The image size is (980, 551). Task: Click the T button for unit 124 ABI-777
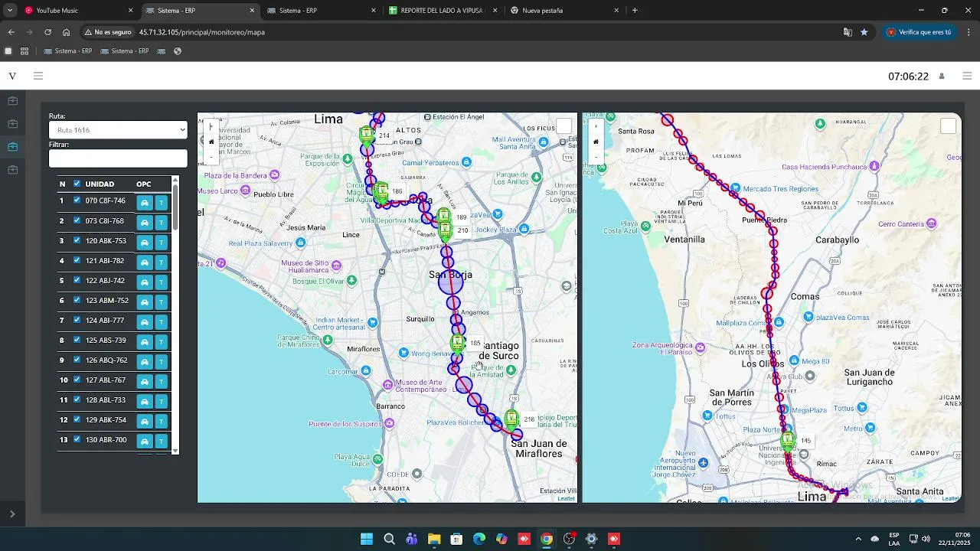coord(161,322)
